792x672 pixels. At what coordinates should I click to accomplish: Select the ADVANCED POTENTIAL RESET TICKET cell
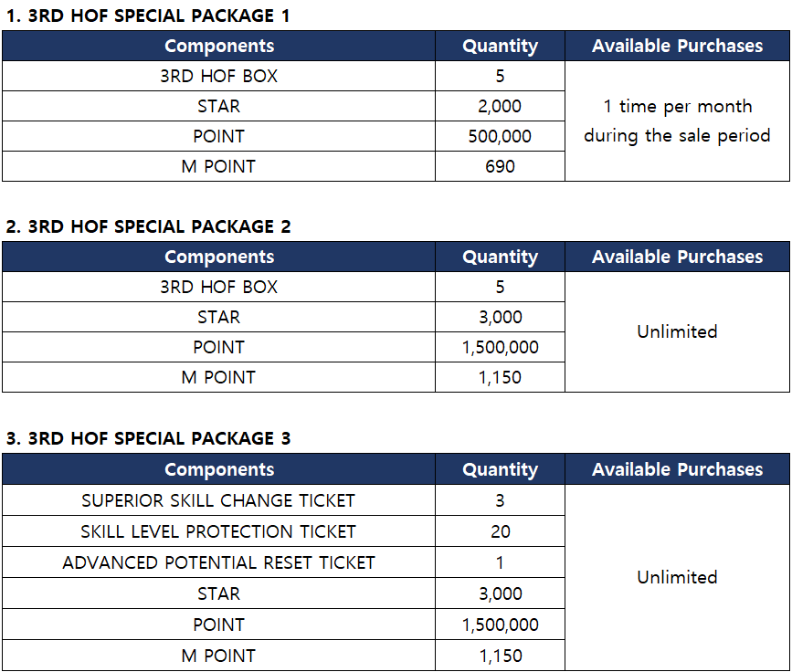point(218,562)
